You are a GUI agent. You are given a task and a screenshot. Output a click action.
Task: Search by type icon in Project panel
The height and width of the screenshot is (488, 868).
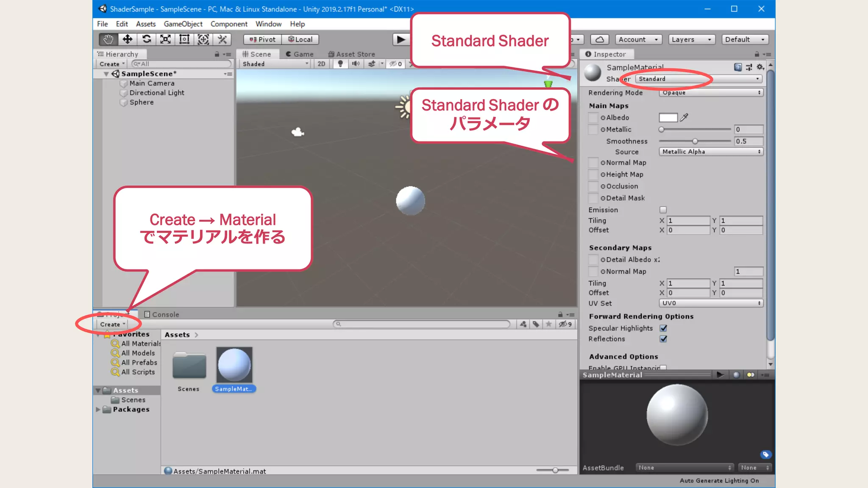click(523, 324)
